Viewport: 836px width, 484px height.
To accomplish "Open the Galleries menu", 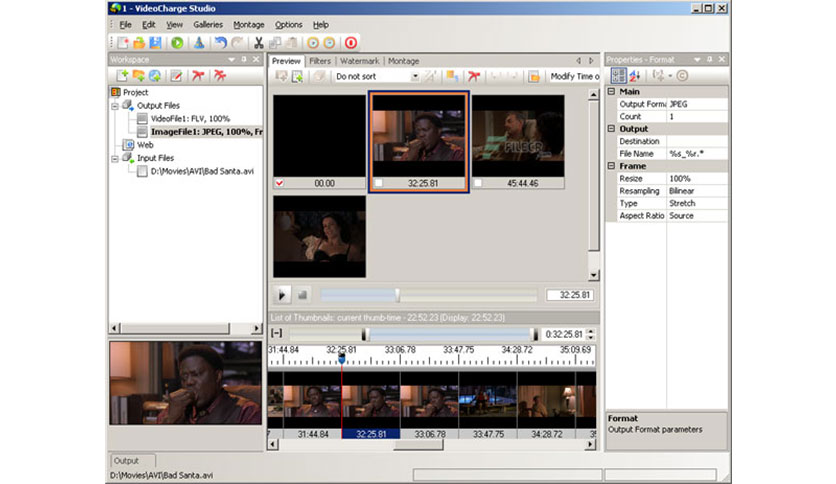I will tap(208, 25).
